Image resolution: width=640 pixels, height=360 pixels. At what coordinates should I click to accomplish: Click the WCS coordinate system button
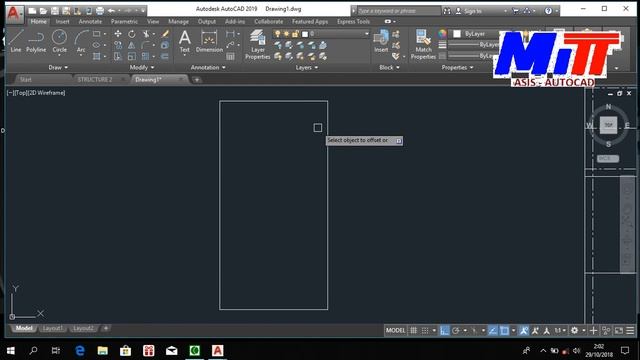(607, 158)
